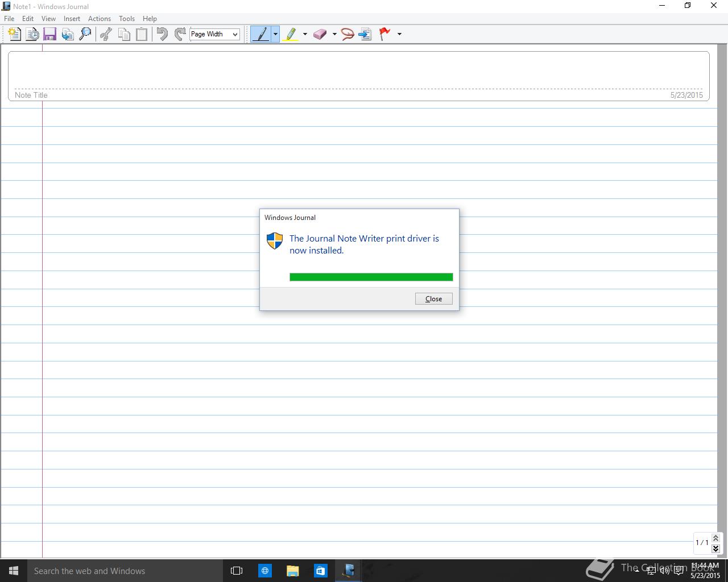Select the Pen tool
The image size is (728, 582).
click(x=261, y=34)
